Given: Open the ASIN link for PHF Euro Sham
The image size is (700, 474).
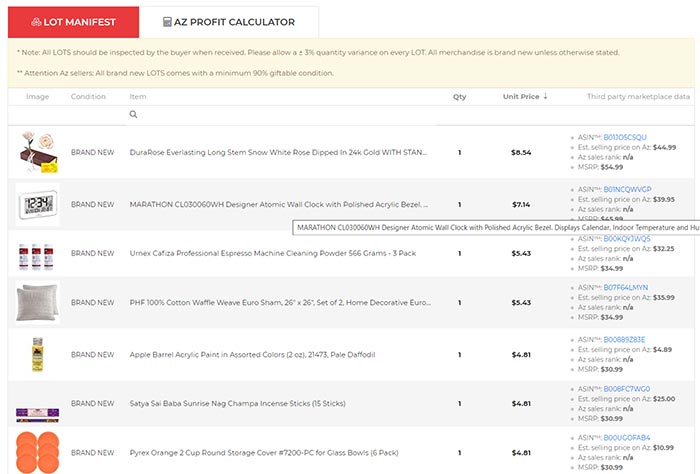Looking at the screenshot, I should (625, 287).
